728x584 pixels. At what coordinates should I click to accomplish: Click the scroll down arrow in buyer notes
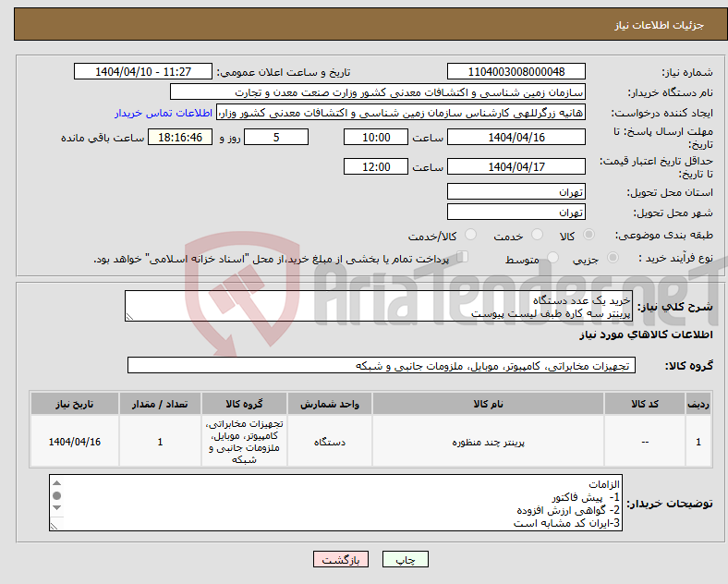pyautogui.click(x=56, y=508)
